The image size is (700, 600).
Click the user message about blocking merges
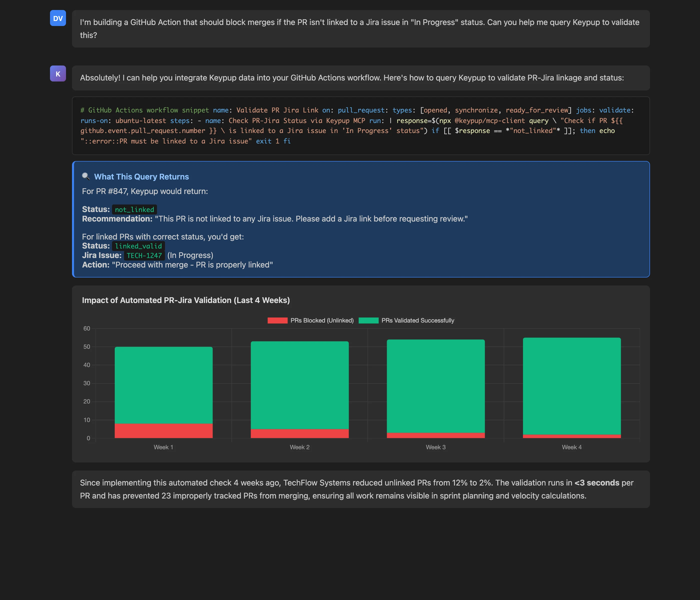pyautogui.click(x=361, y=29)
